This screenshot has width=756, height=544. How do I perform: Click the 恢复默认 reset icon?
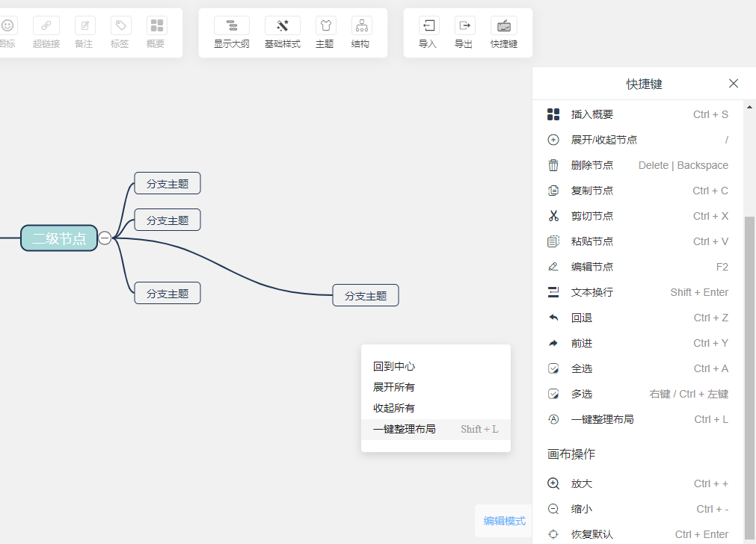click(553, 534)
